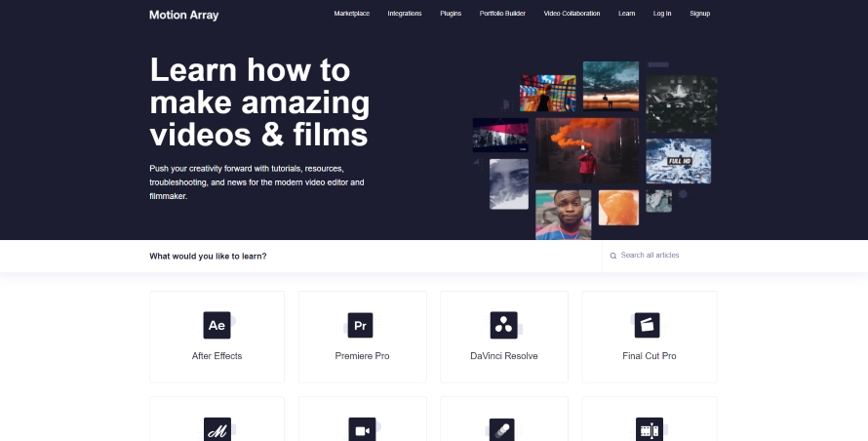Image resolution: width=868 pixels, height=441 pixels.
Task: Click the colorful grid wall thumbnail
Action: pyautogui.click(x=547, y=93)
